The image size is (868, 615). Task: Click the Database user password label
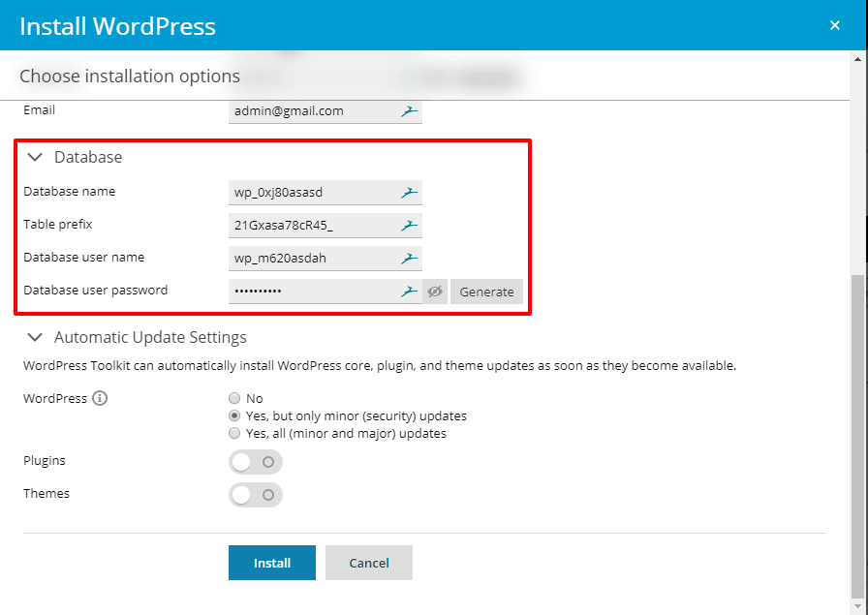[95, 290]
